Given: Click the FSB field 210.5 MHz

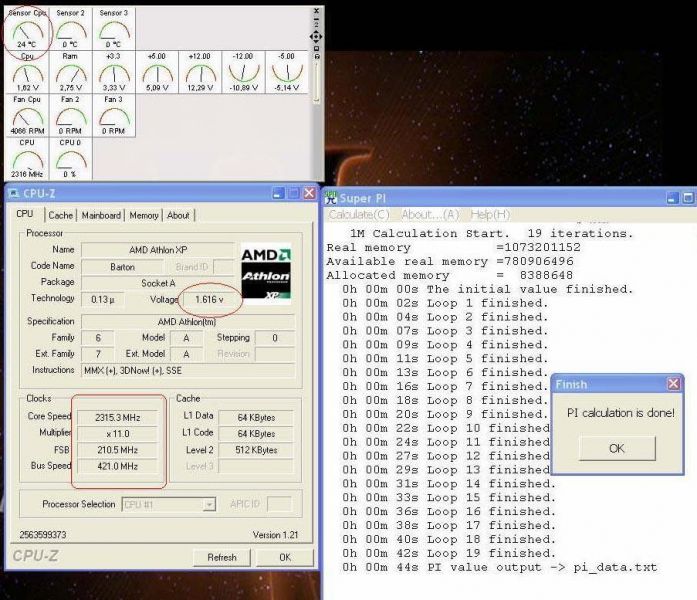Looking at the screenshot, I should (x=117, y=450).
